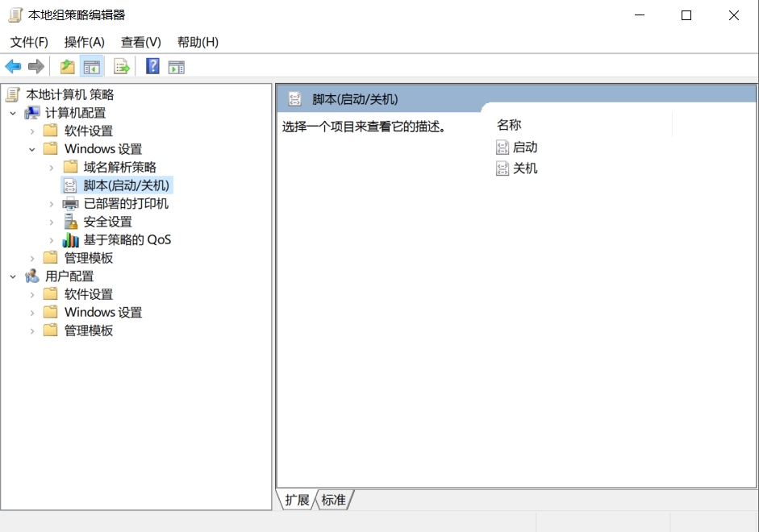Expand the 域名解析策略 node
Screen dimensions: 759x532
click(x=52, y=168)
